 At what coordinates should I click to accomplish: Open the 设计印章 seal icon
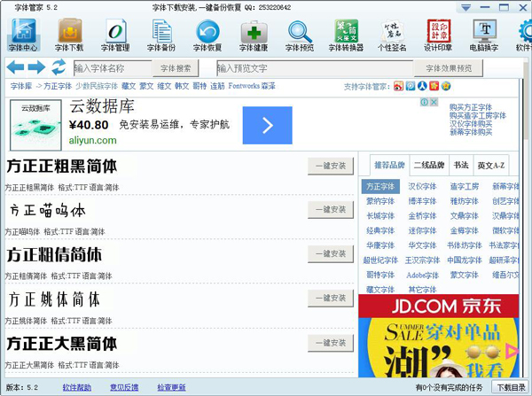[x=438, y=35]
